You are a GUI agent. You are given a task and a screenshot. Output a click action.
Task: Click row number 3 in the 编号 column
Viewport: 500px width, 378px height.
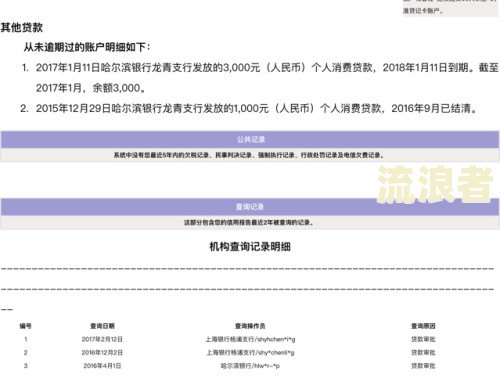(26, 366)
